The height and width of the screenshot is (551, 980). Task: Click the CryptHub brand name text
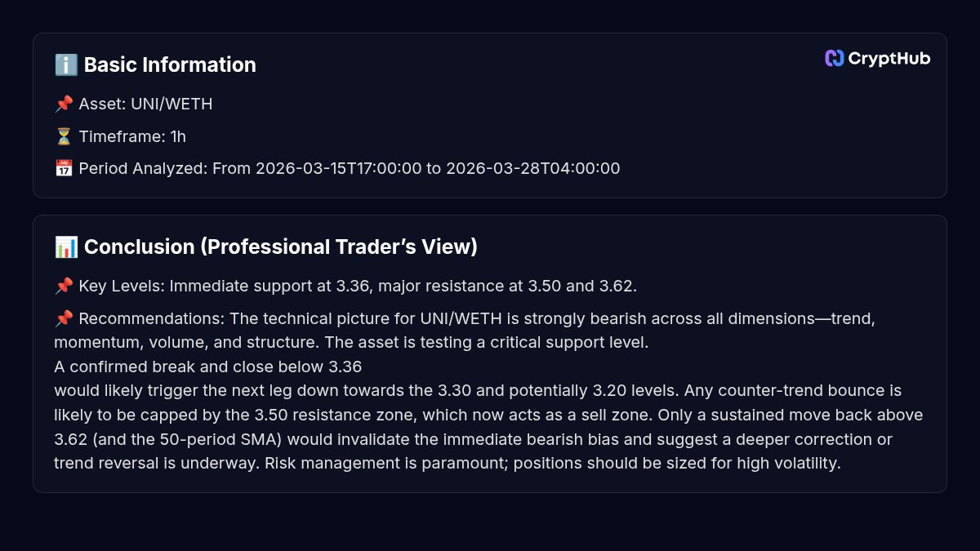click(x=889, y=58)
